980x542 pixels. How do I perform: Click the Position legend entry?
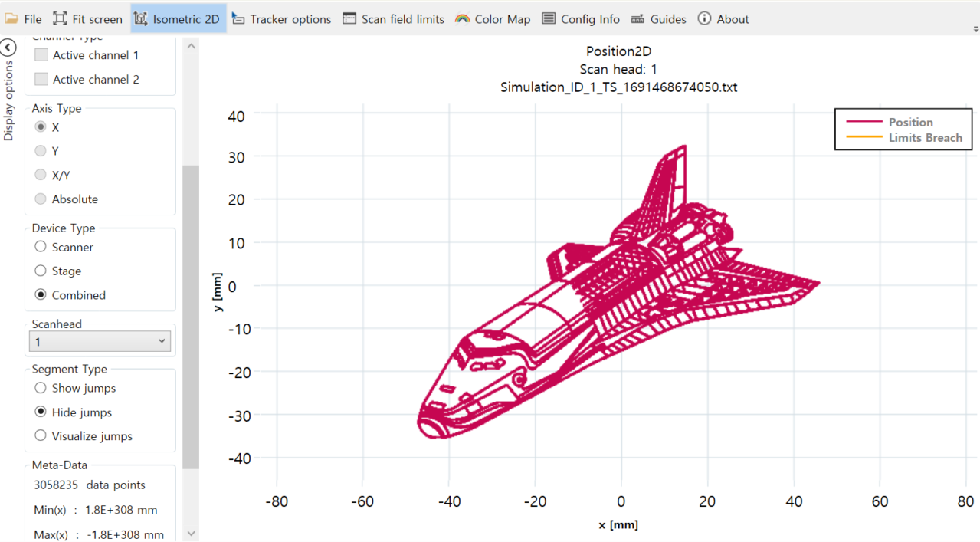pos(910,122)
